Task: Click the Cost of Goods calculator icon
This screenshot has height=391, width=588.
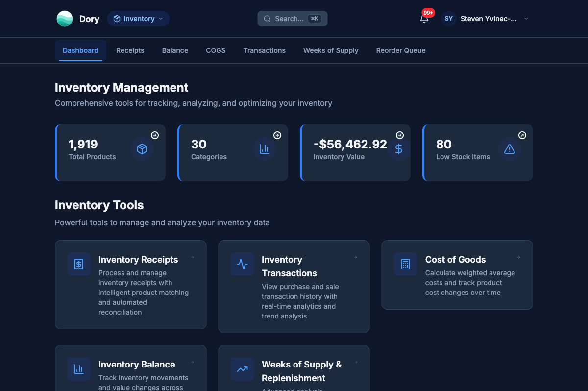Action: click(405, 264)
